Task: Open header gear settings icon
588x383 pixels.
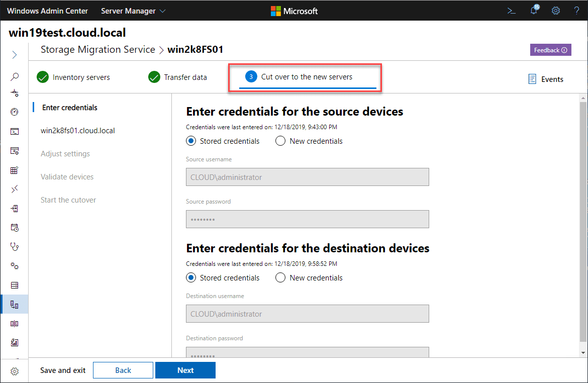Action: (556, 11)
